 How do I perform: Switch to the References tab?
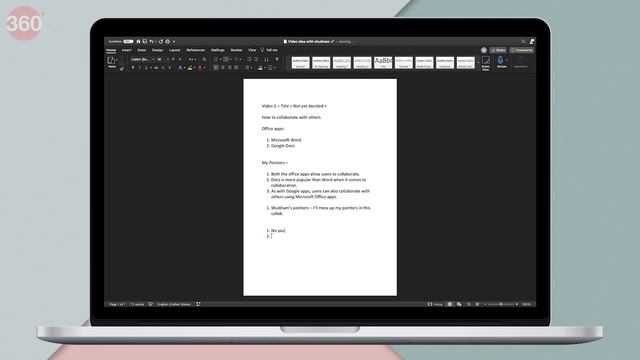tap(196, 50)
